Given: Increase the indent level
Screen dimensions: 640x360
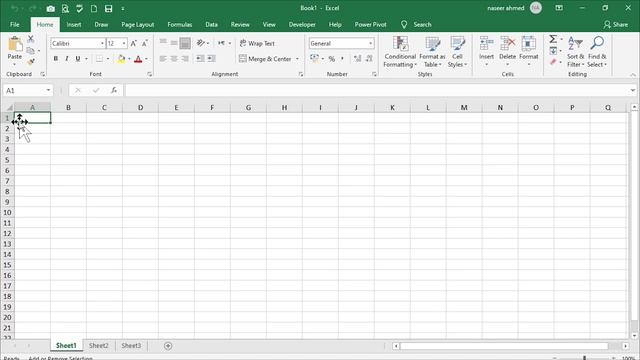Looking at the screenshot, I should (x=211, y=59).
